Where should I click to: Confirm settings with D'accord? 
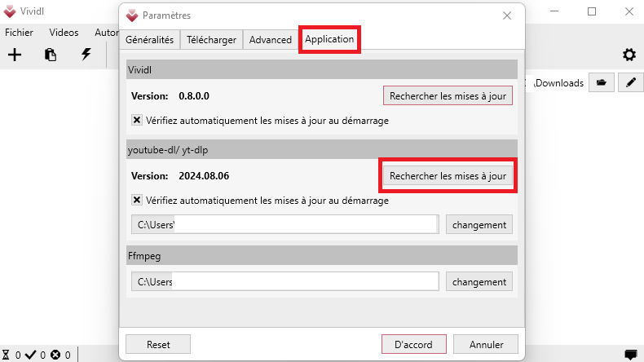point(413,344)
